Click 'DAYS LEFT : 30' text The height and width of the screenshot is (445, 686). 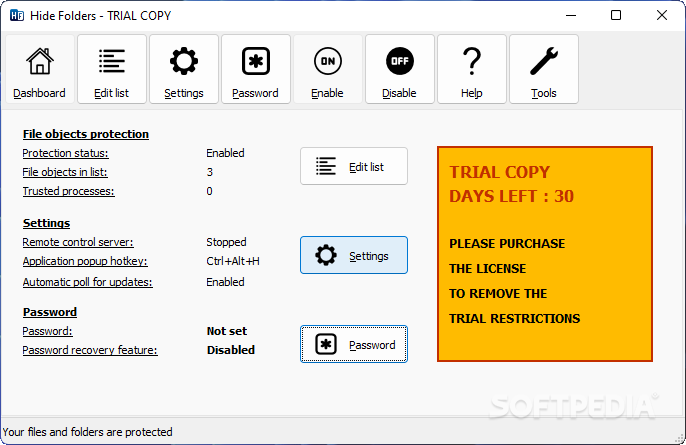(x=511, y=196)
